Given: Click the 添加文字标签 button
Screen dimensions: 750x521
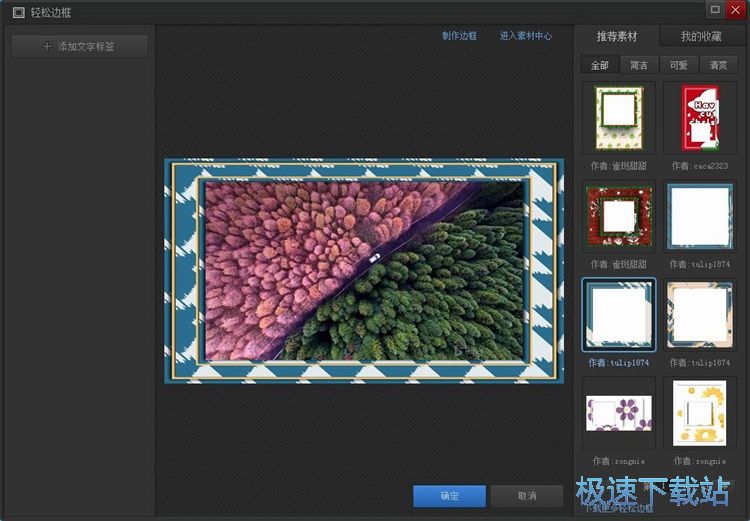Looking at the screenshot, I should 79,46.
